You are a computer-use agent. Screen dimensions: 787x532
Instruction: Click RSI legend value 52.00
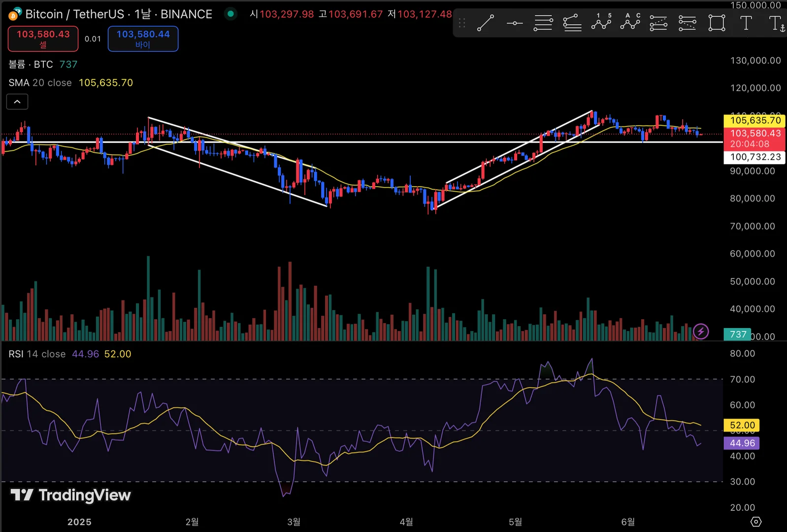(118, 354)
